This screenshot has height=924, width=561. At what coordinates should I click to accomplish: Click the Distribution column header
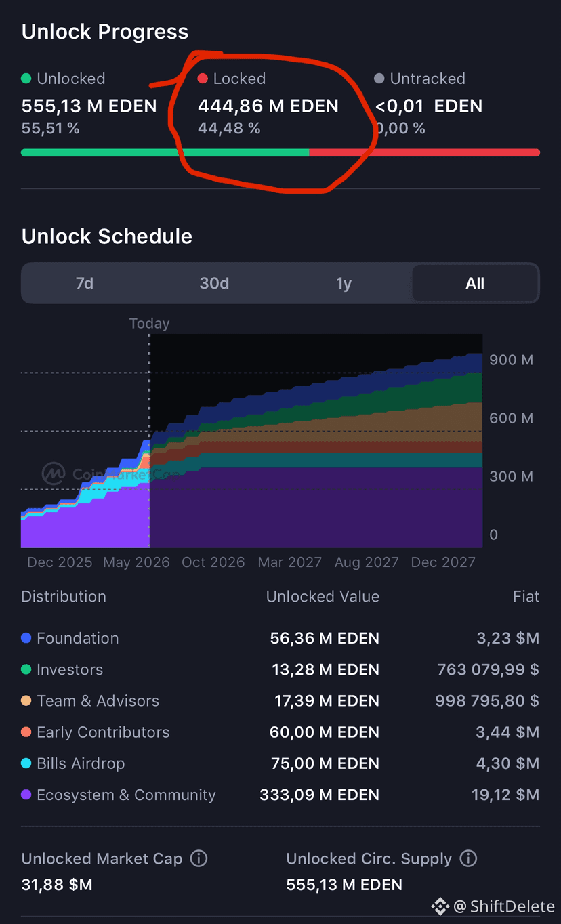click(x=64, y=597)
